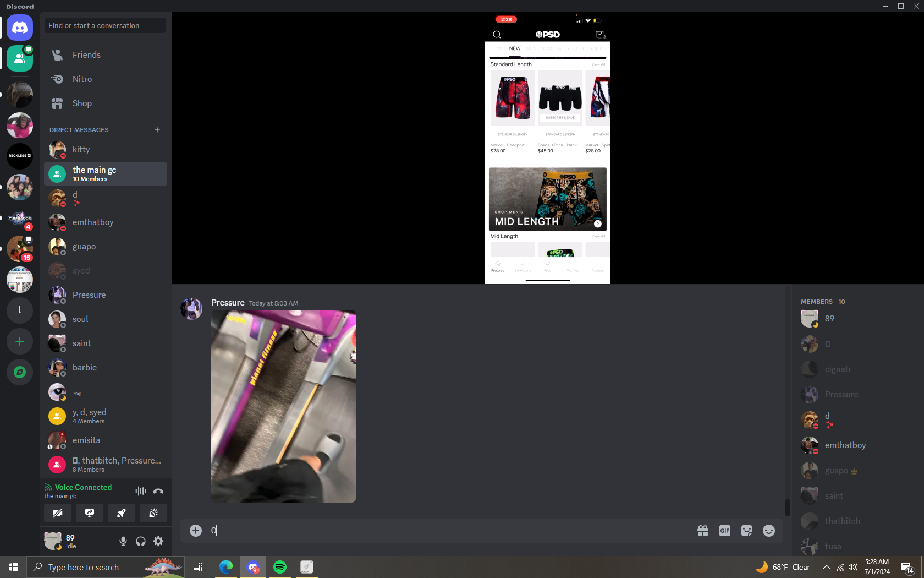The height and width of the screenshot is (578, 924).
Task: Open direct message with soul
Action: [106, 319]
